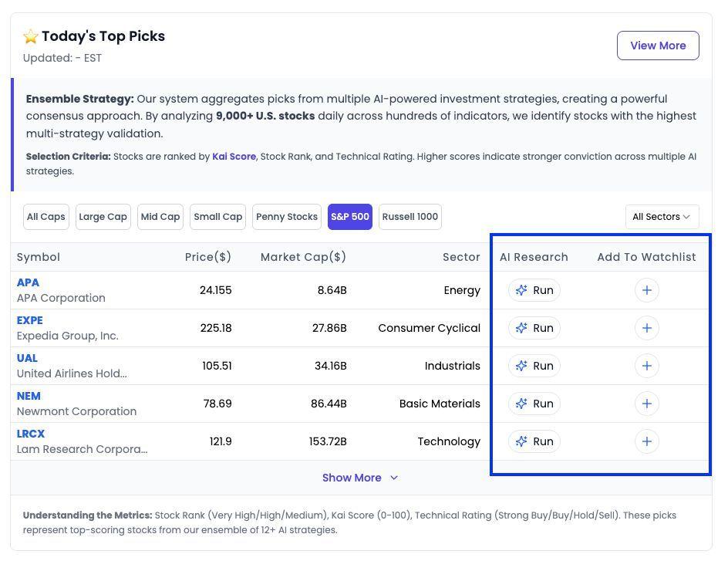
Task: Open the UAL ticker link
Action: (x=27, y=358)
